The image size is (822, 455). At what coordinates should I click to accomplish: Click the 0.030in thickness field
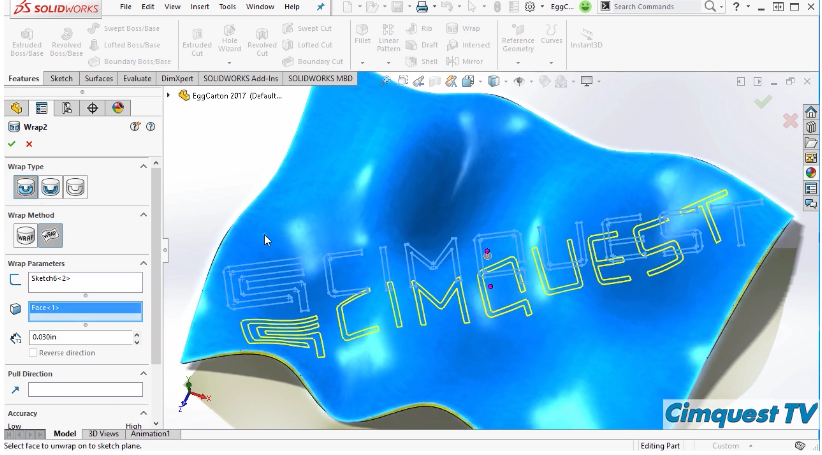80,337
